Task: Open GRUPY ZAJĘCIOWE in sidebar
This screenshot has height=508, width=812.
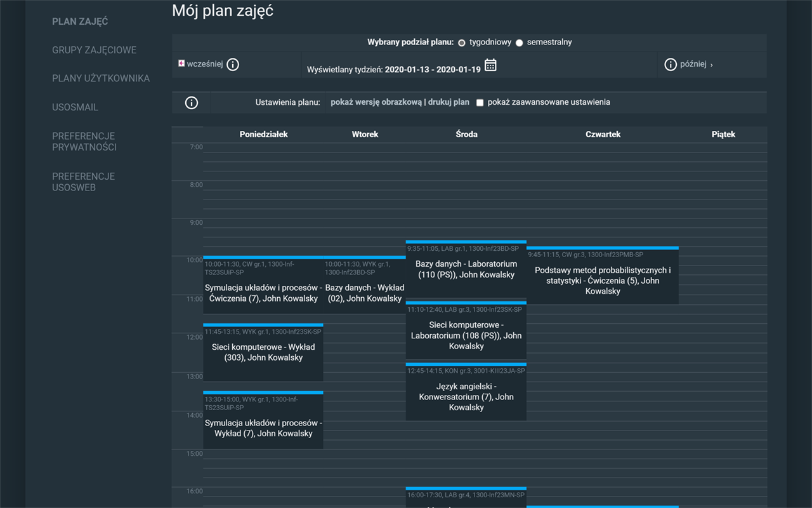Action: [94, 50]
